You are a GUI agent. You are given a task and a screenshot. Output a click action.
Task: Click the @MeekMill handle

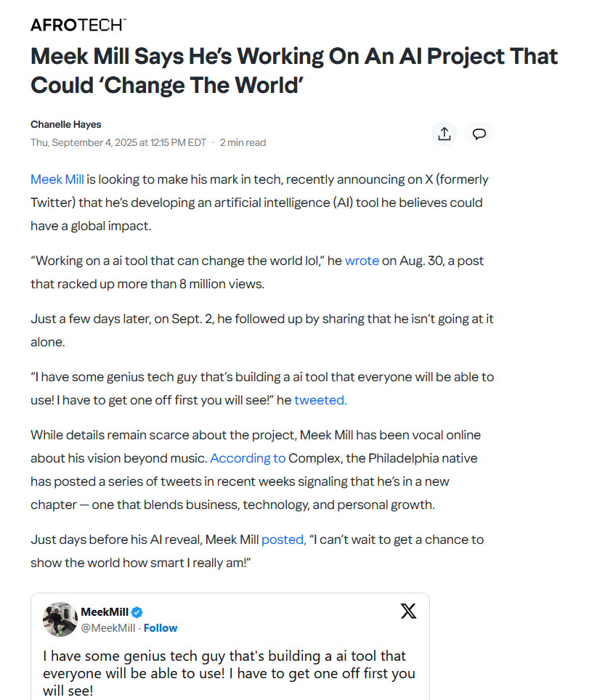pos(107,628)
